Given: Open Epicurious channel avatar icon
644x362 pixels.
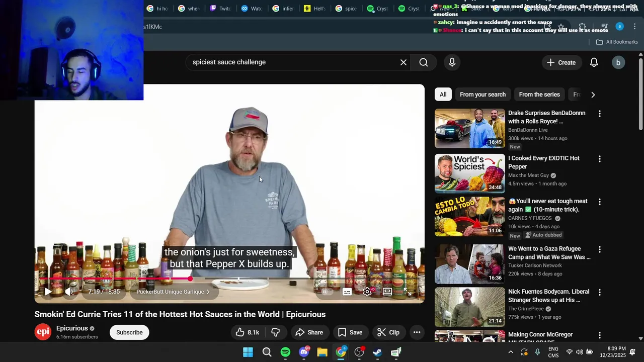Looking at the screenshot, I should (x=43, y=332).
